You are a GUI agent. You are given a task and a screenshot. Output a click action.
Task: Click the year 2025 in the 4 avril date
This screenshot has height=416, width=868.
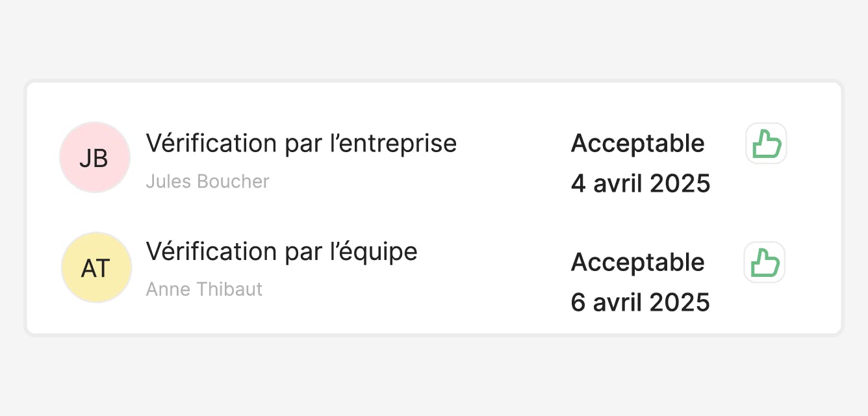pyautogui.click(x=680, y=184)
